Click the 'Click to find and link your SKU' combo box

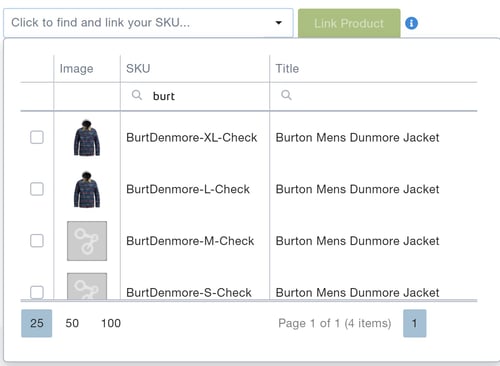click(x=148, y=23)
